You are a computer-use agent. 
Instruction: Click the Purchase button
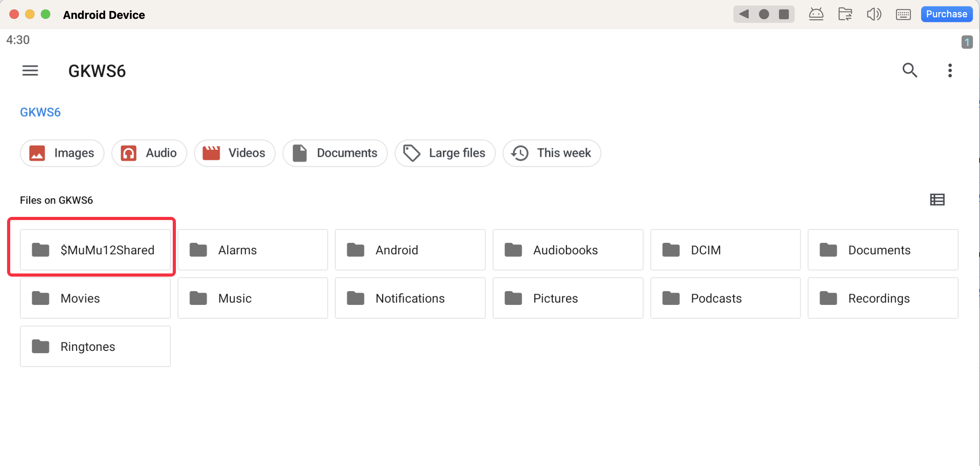pos(946,15)
